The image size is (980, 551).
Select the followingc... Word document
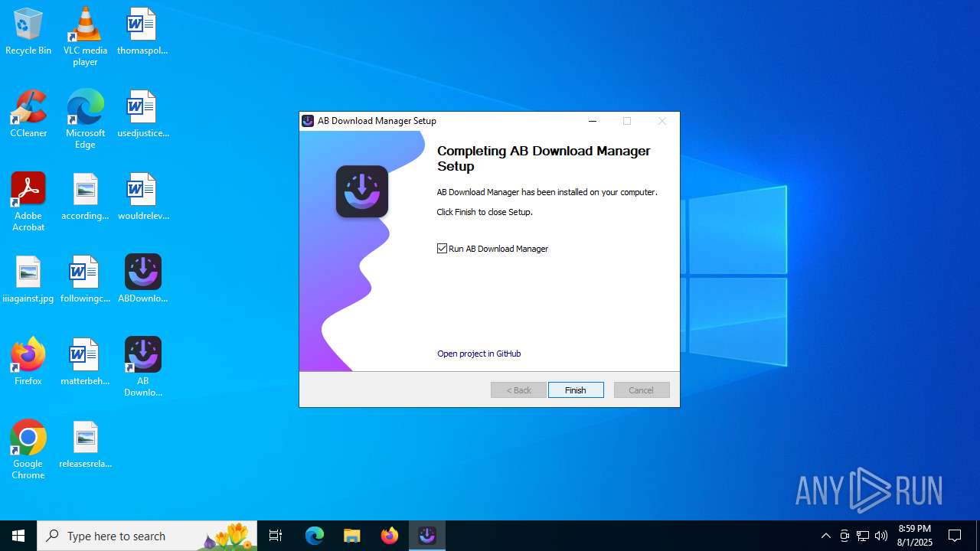(85, 280)
